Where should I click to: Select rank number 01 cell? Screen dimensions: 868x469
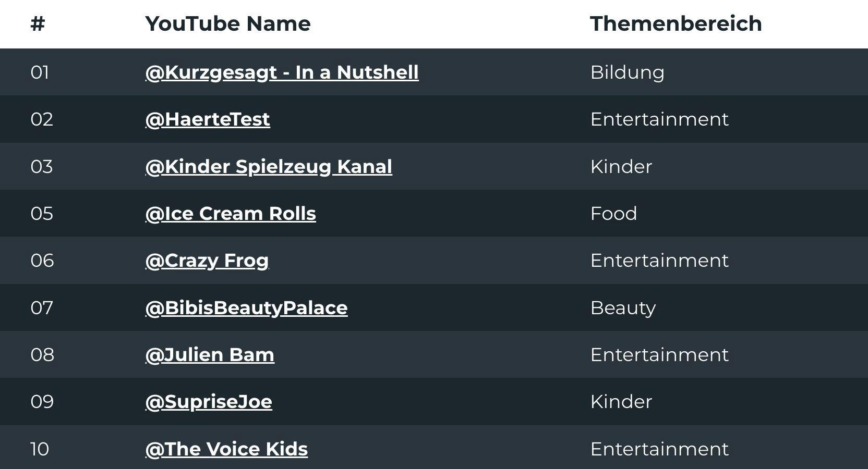(40, 72)
